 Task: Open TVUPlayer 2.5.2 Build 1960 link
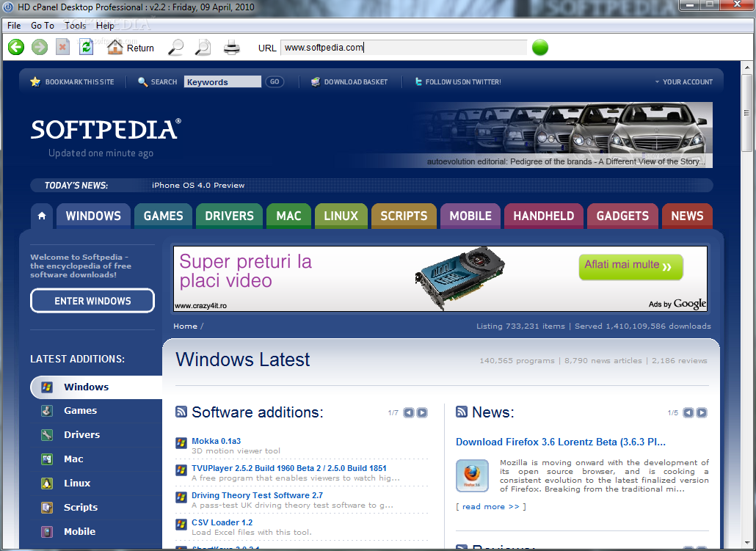tap(288, 468)
